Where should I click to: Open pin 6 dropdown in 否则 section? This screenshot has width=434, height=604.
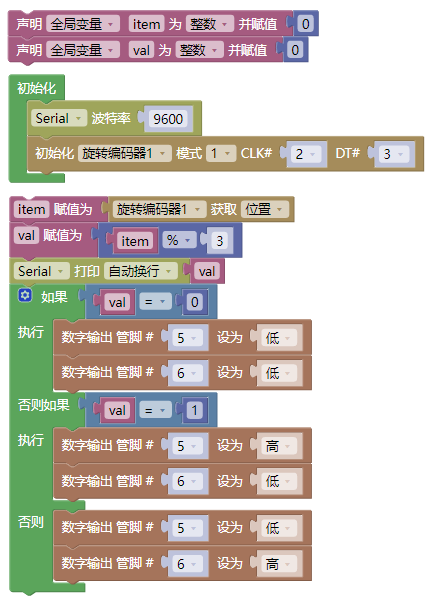pyautogui.click(x=187, y=564)
